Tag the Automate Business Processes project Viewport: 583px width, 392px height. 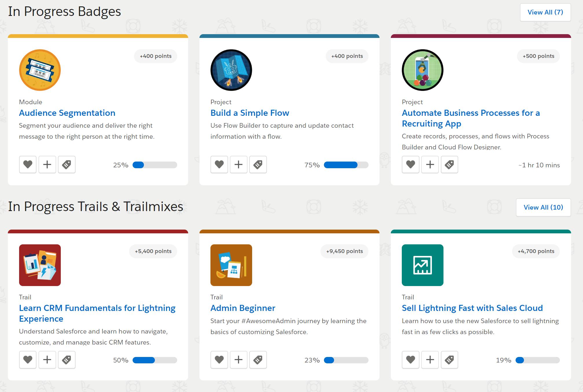tap(449, 165)
